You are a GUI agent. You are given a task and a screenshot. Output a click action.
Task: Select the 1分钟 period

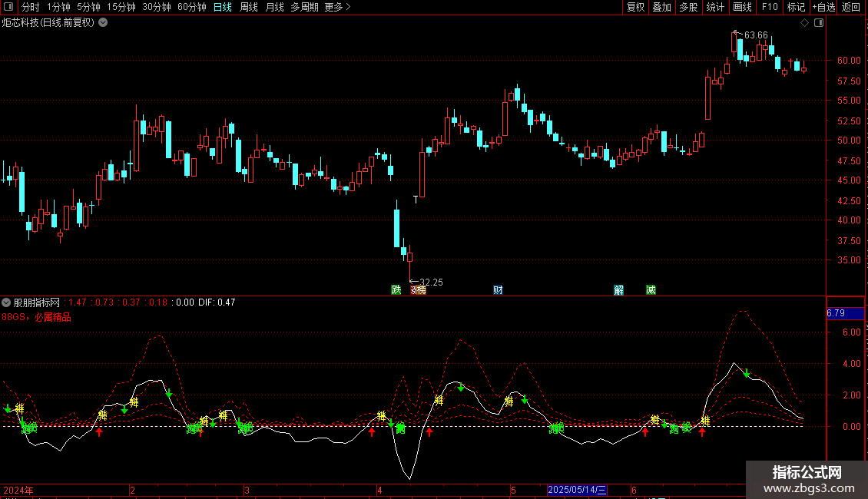tap(58, 7)
